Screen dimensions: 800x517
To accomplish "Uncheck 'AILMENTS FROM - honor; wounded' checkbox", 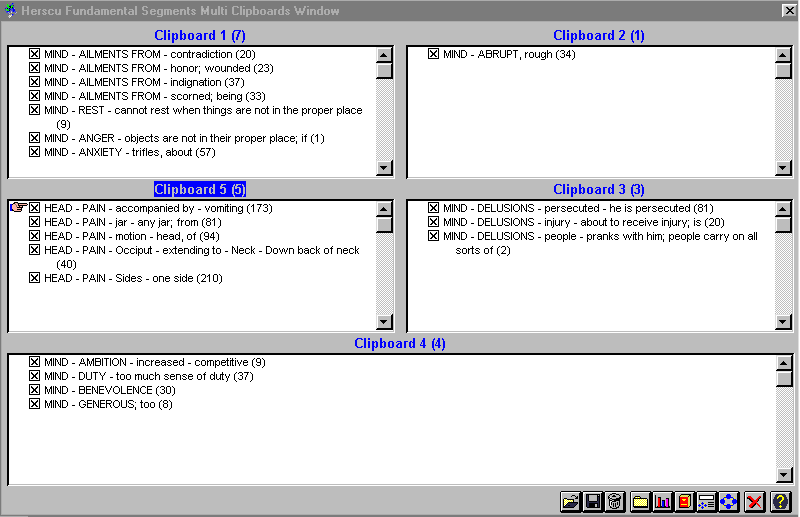I will [34, 68].
